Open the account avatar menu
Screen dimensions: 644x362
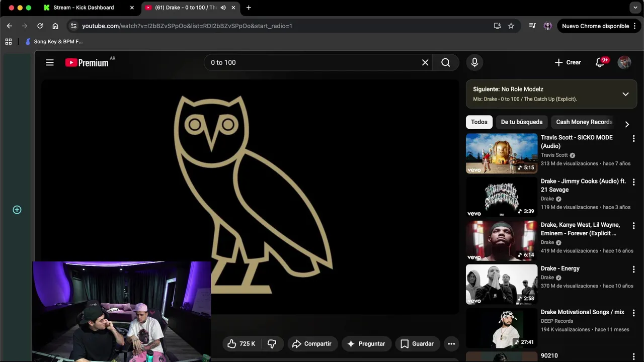[624, 62]
